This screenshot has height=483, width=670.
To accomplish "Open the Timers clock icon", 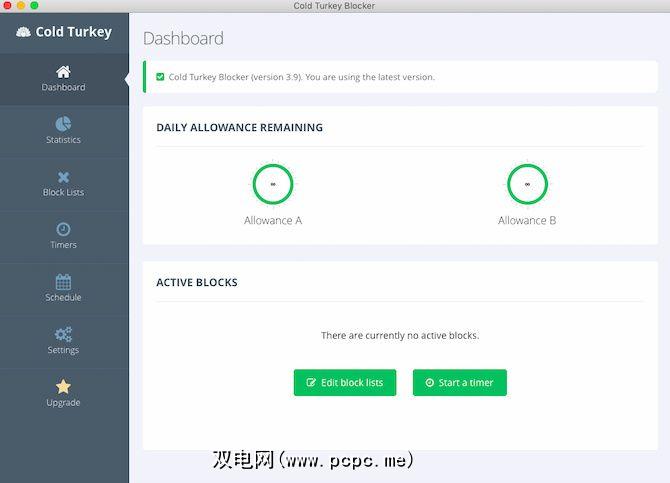I will click(x=63, y=230).
